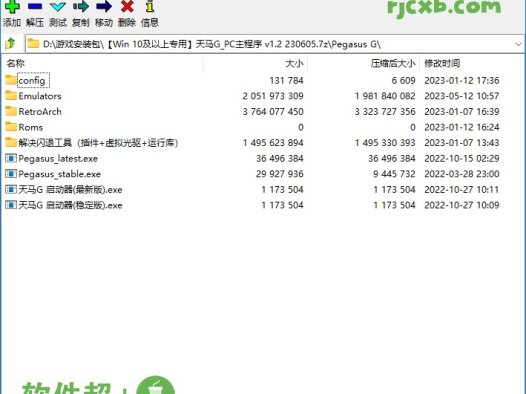Click date 2023-01-12 17:36
The height and width of the screenshot is (394, 526).
tap(462, 80)
